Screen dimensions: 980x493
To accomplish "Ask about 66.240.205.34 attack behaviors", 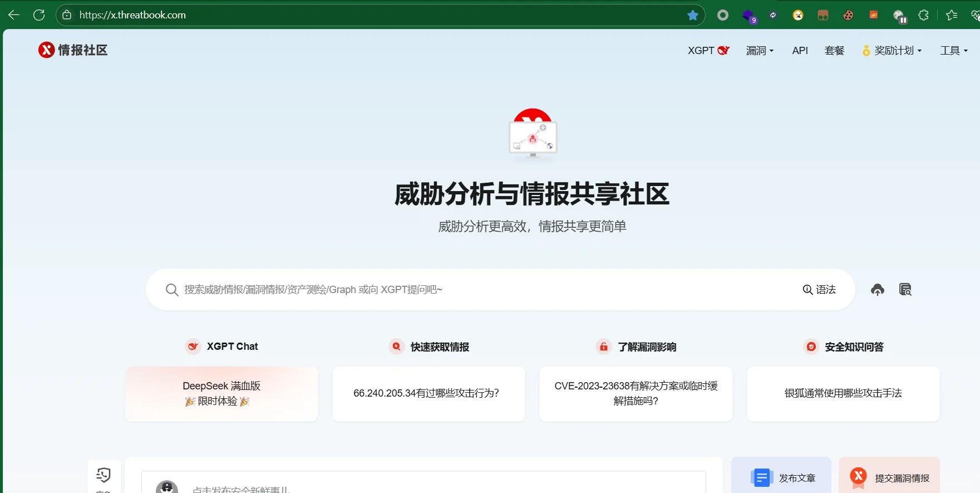I will (429, 394).
